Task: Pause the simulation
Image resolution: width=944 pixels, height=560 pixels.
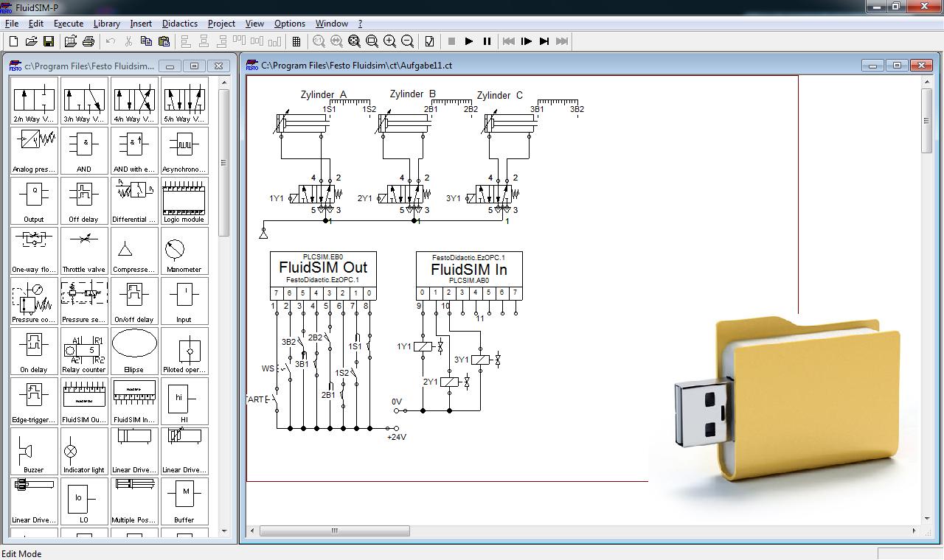Action: point(487,41)
